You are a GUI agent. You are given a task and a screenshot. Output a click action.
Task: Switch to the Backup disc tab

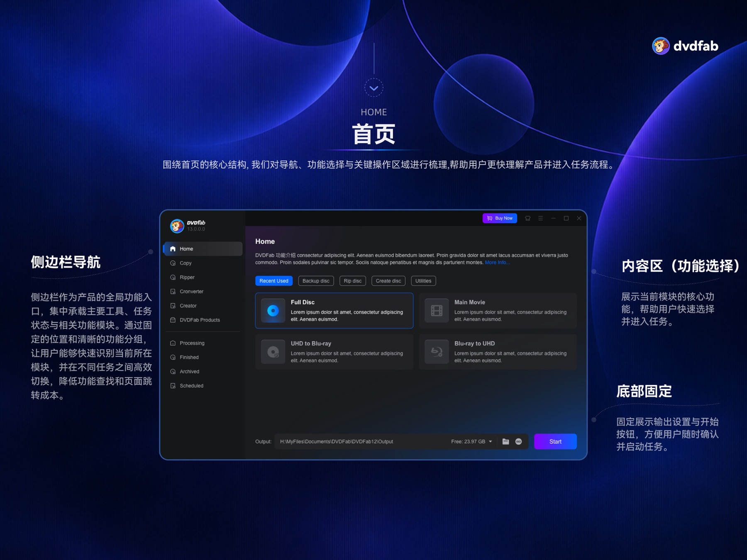click(316, 281)
